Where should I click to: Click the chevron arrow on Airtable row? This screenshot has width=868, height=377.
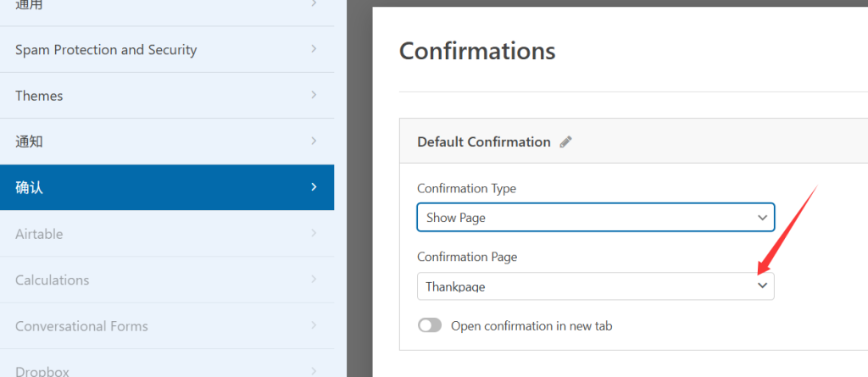314,233
